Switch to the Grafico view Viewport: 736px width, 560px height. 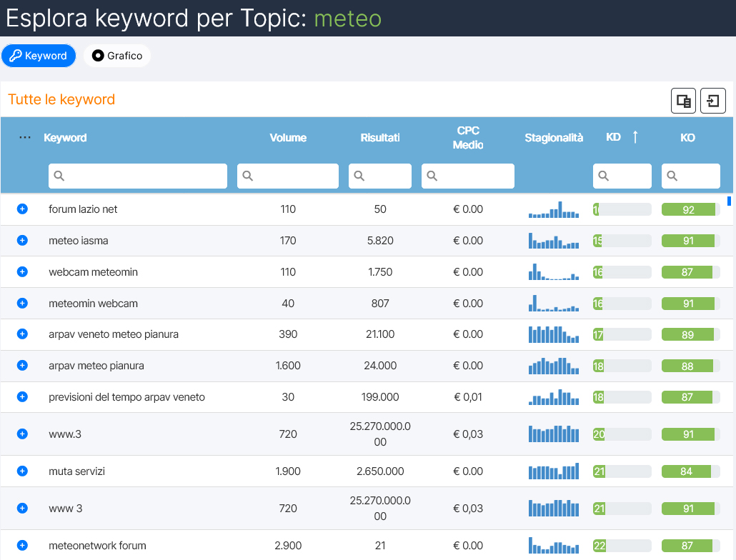(x=117, y=56)
